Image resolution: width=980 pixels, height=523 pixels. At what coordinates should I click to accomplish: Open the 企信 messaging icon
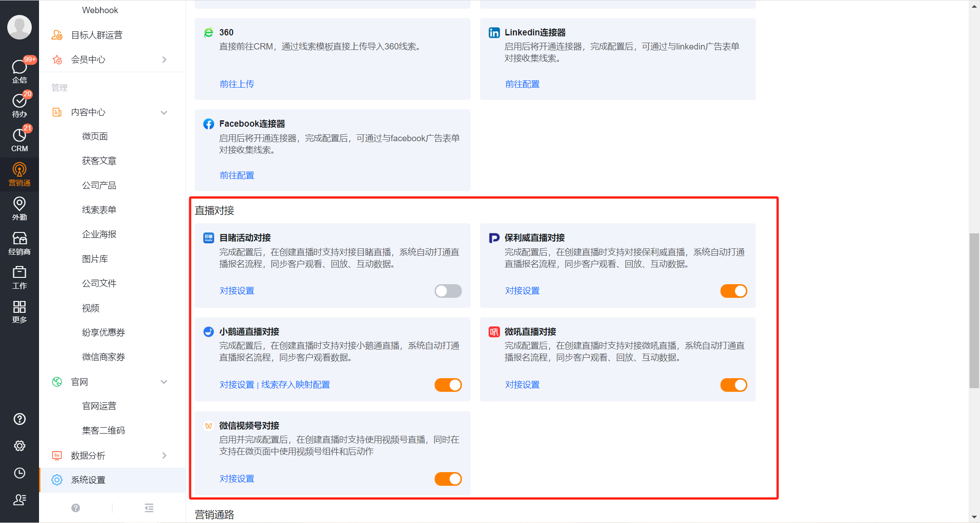point(19,71)
